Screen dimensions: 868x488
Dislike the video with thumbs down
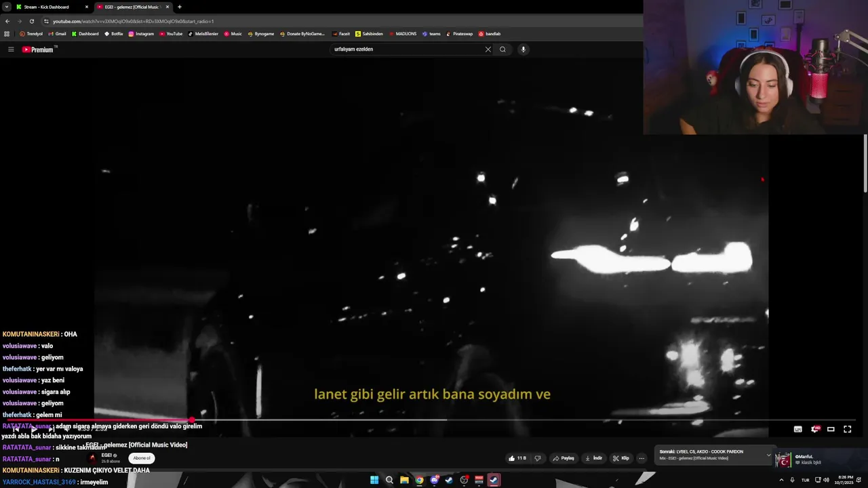coord(538,458)
